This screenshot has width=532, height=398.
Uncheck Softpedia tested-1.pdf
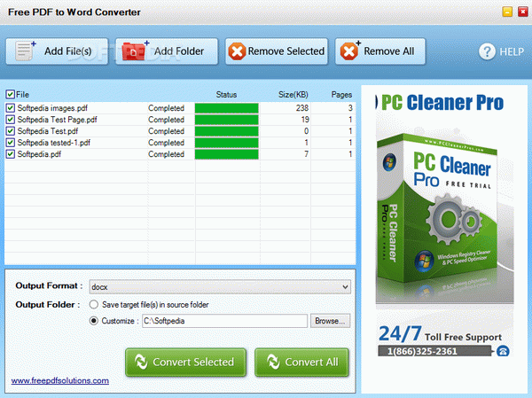pyautogui.click(x=10, y=143)
